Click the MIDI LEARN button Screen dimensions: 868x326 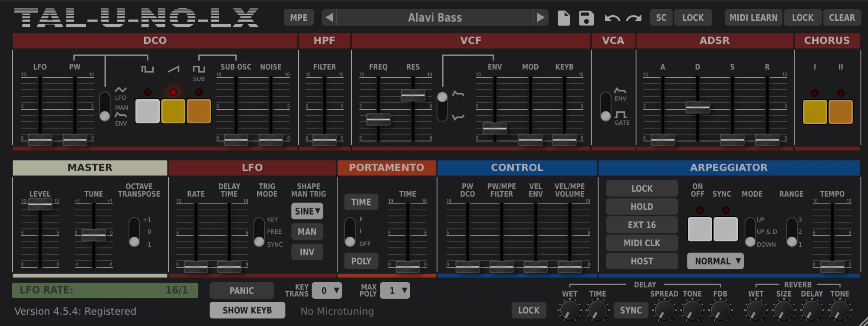coord(753,18)
